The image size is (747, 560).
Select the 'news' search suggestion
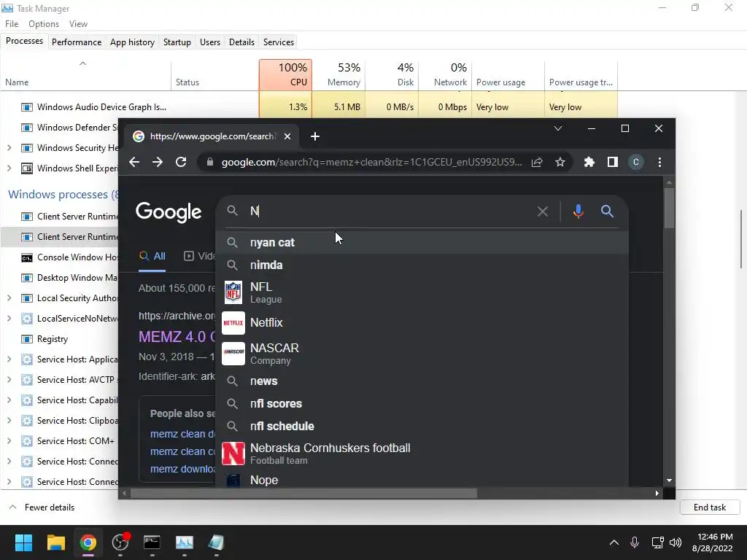[422, 381]
